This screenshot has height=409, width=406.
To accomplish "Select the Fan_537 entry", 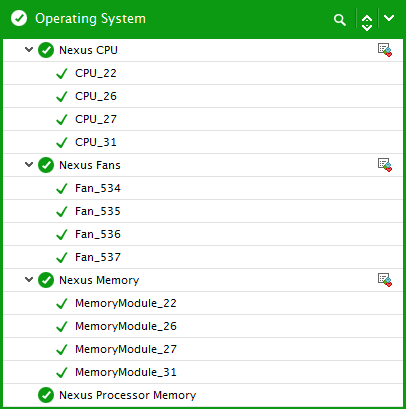I will tap(203, 257).
